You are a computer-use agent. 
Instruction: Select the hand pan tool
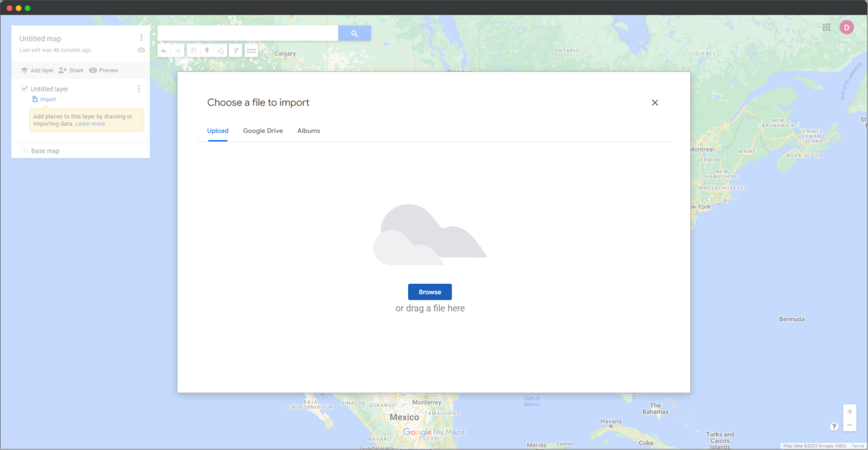point(193,51)
